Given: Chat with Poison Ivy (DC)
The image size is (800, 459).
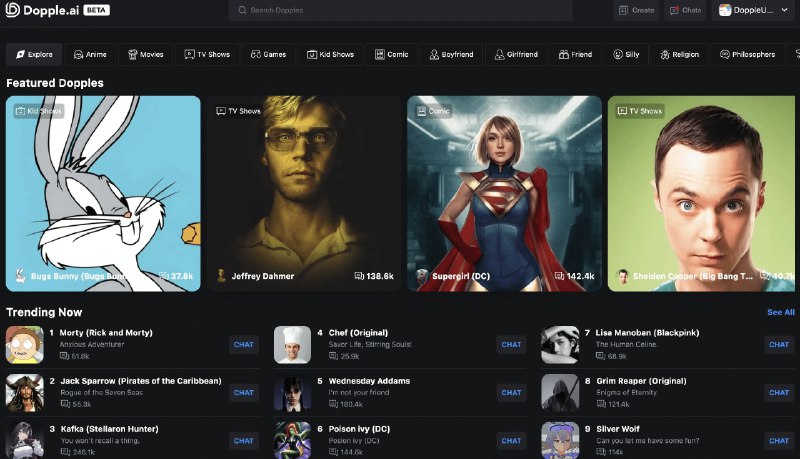Looking at the screenshot, I should pos(511,441).
